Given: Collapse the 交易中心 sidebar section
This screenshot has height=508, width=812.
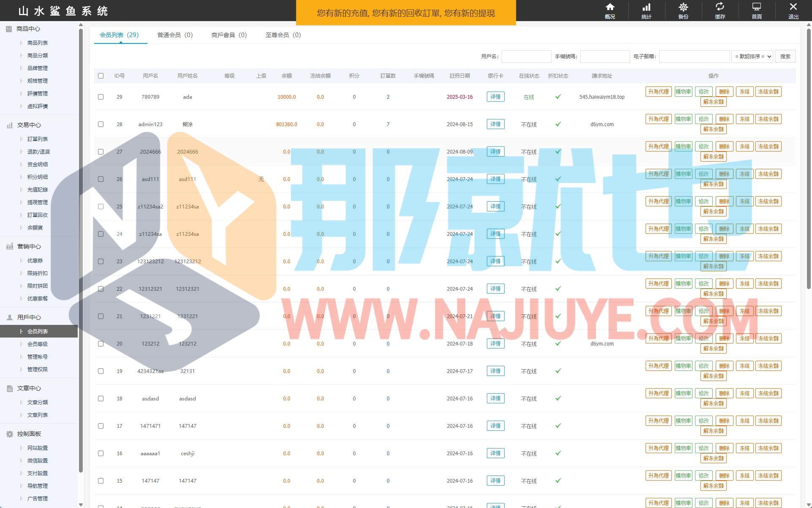Looking at the screenshot, I should [x=29, y=125].
